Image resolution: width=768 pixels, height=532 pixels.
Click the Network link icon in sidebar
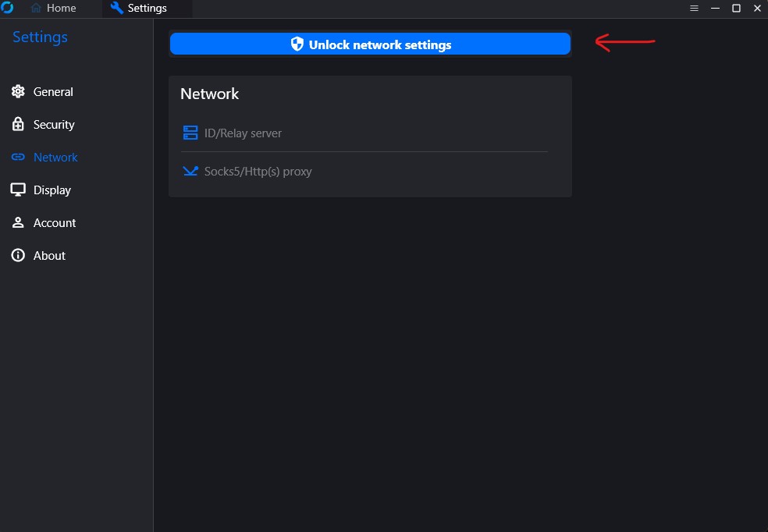pyautogui.click(x=18, y=158)
